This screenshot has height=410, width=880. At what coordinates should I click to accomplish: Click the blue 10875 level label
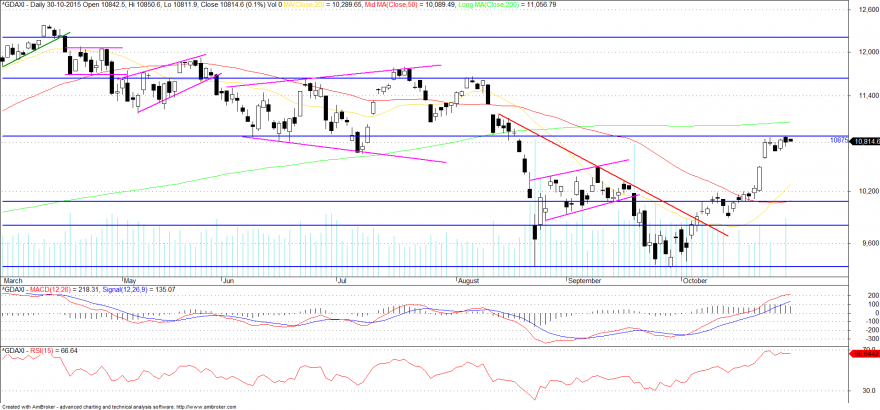click(838, 141)
